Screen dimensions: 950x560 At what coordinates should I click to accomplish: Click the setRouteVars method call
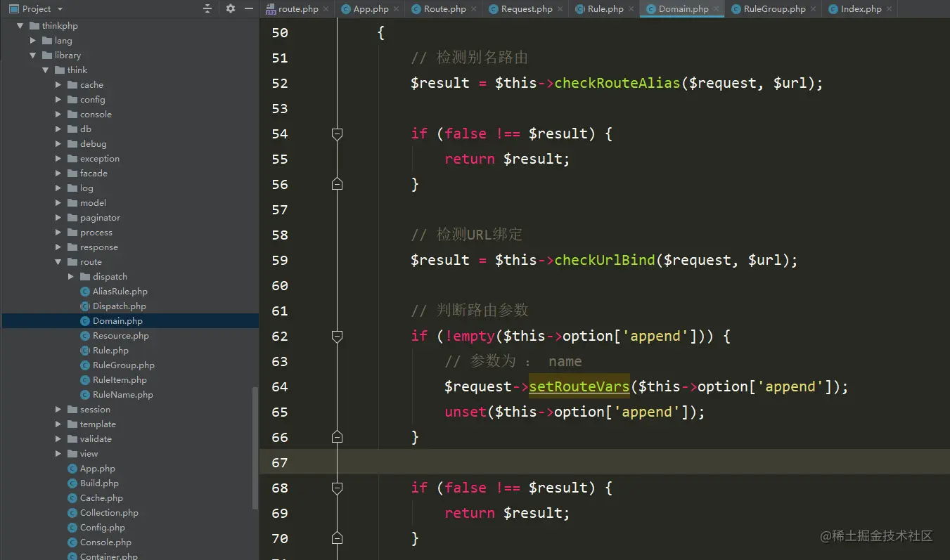tap(579, 386)
